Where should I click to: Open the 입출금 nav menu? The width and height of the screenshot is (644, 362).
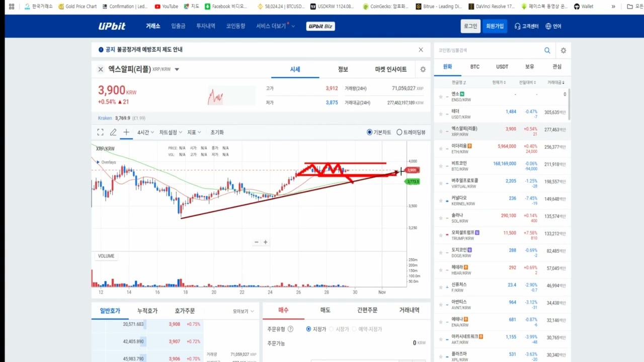(178, 26)
